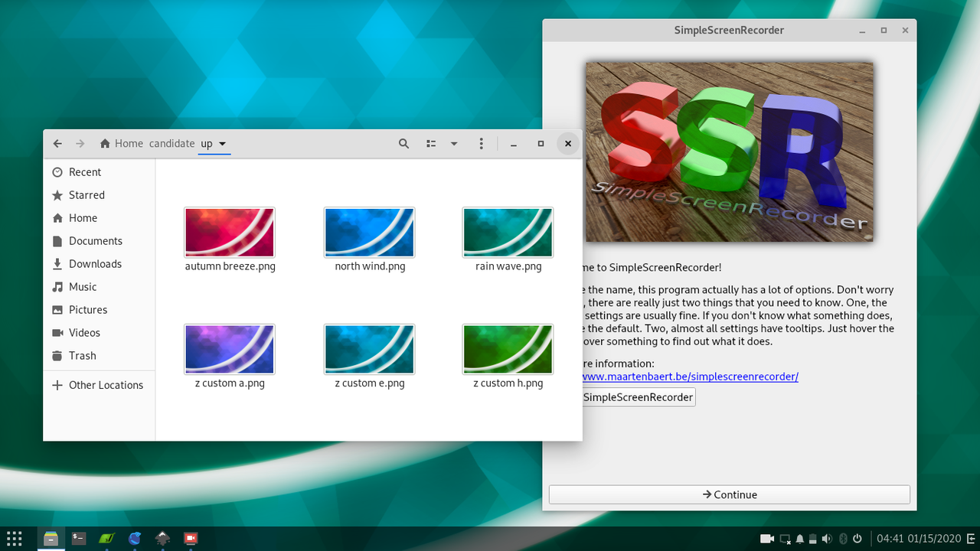Open the volume control tray icon
The height and width of the screenshot is (551, 980).
(827, 539)
